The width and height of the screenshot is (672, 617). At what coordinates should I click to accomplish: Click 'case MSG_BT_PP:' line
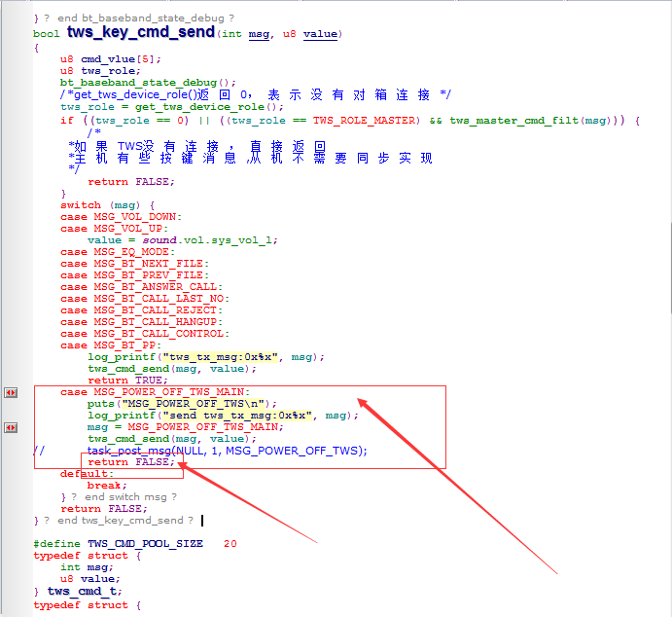111,345
